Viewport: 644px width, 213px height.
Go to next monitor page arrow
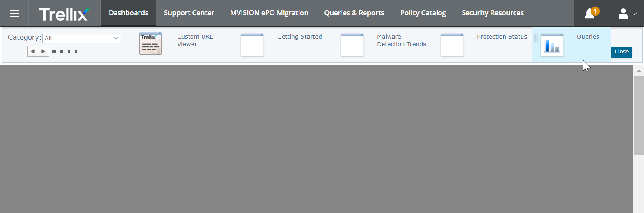(x=43, y=51)
